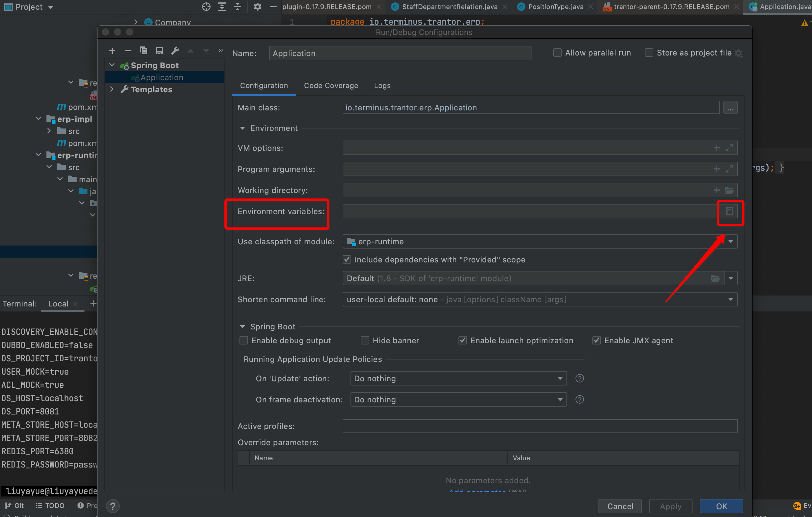812x517 pixels.
Task: Check Store as project file
Action: (649, 53)
